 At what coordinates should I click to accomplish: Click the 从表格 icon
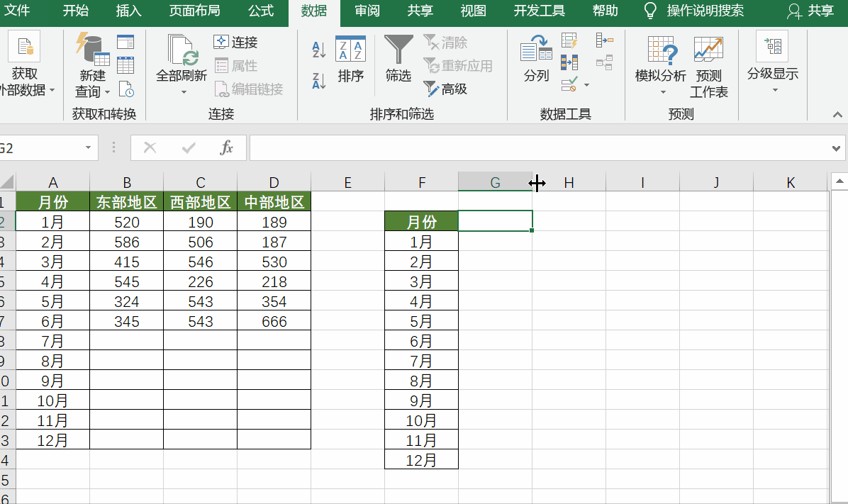pos(125,65)
